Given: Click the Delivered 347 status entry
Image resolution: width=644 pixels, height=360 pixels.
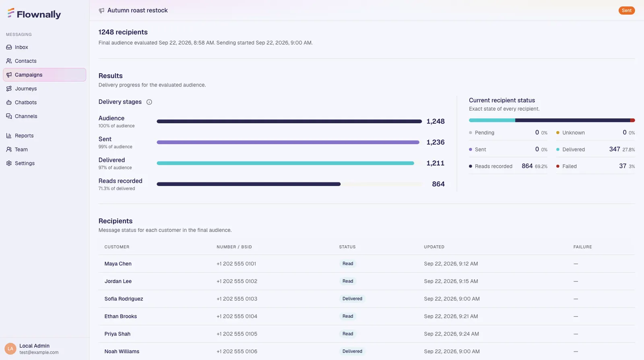Looking at the screenshot, I should point(595,149).
